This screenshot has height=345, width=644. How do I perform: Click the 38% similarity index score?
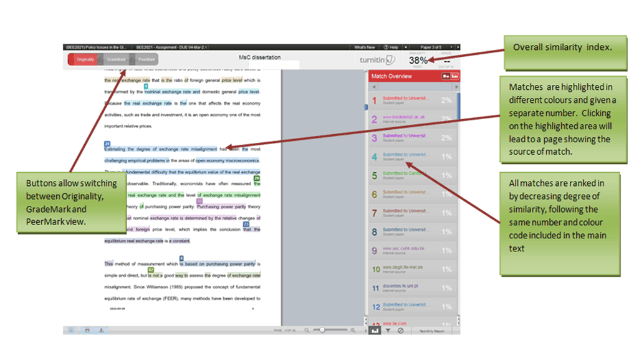[418, 61]
